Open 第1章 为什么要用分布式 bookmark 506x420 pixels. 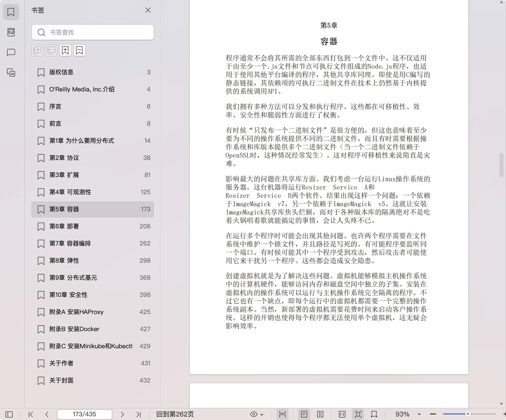[93, 141]
